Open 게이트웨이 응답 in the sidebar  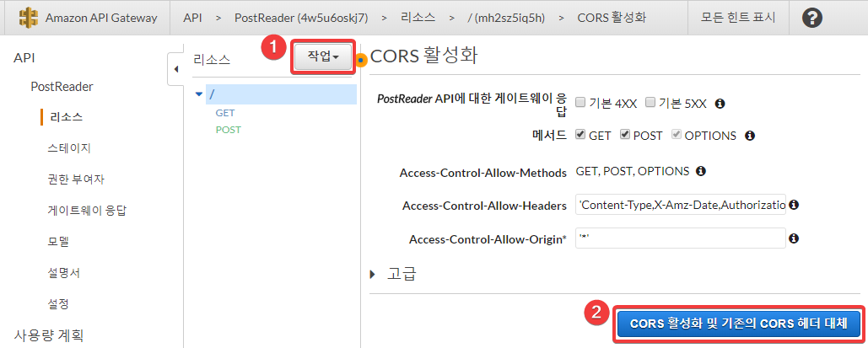tap(88, 211)
